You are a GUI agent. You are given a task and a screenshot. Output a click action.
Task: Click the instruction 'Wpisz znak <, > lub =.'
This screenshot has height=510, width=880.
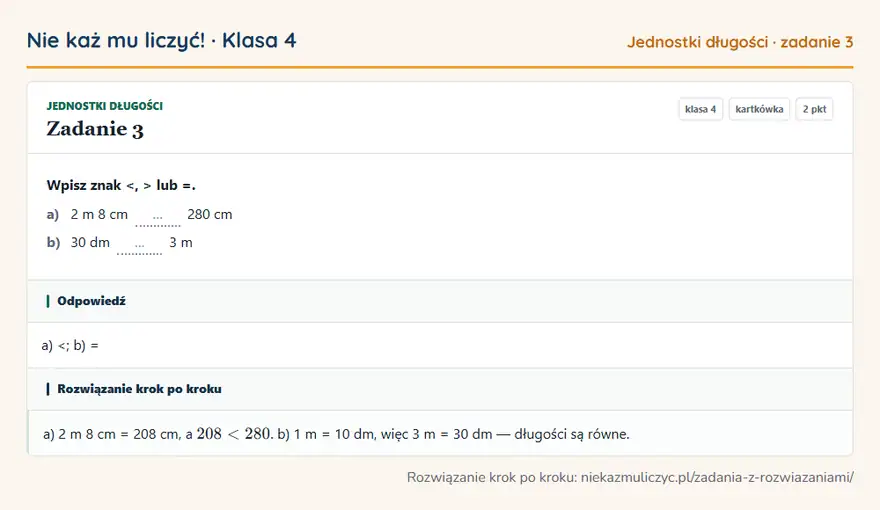tap(121, 185)
